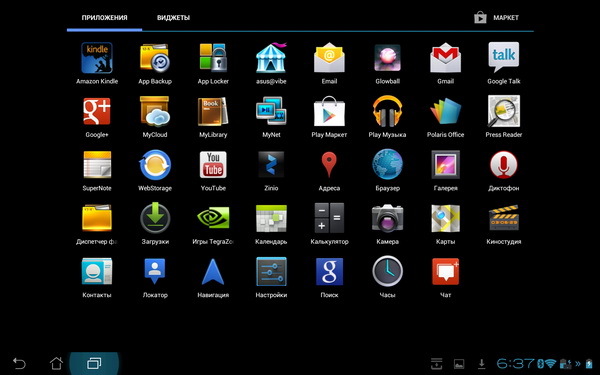Viewport: 600px width, 375px height.
Task: Switch to the Виджеты tab
Action: point(173,18)
